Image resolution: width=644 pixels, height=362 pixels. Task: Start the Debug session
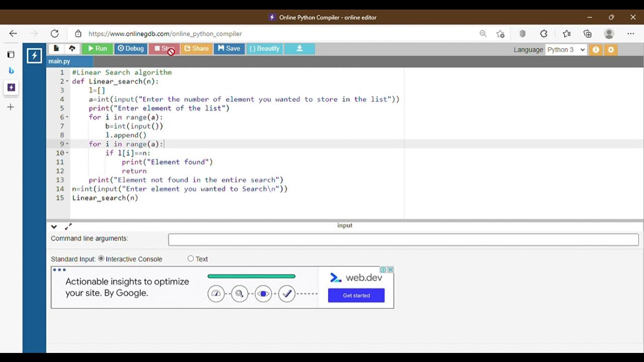pyautogui.click(x=130, y=49)
